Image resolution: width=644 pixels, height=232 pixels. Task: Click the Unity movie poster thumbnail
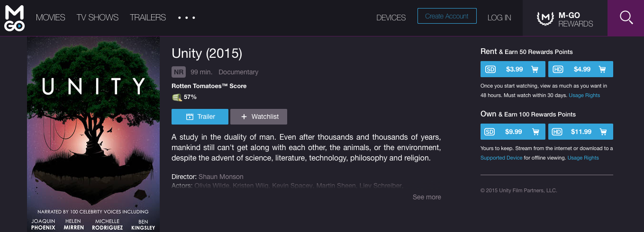93,134
